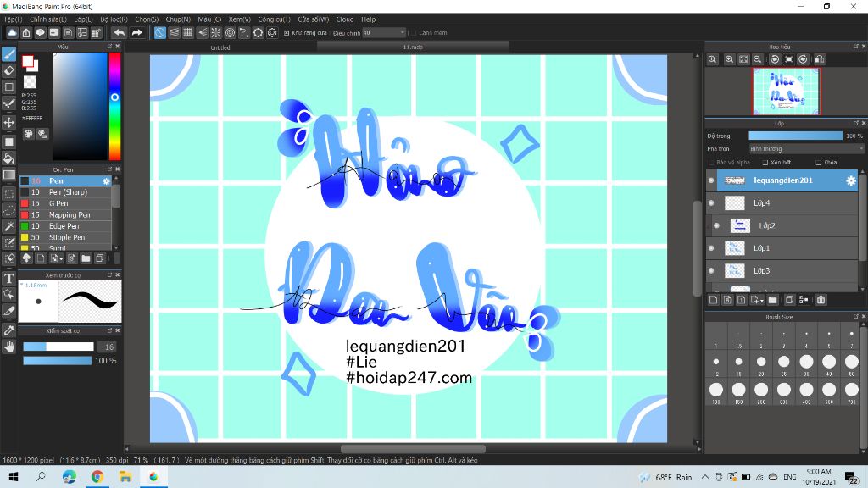Zoom out on the navigator panel
This screenshot has height=488, width=868.
click(757, 59)
